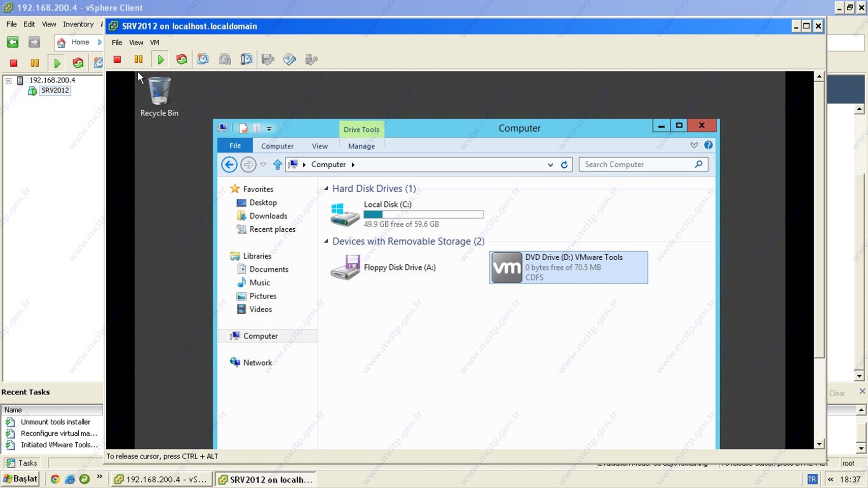Select Floppy Disk Drive (A:)
The height and width of the screenshot is (488, 868).
383,267
